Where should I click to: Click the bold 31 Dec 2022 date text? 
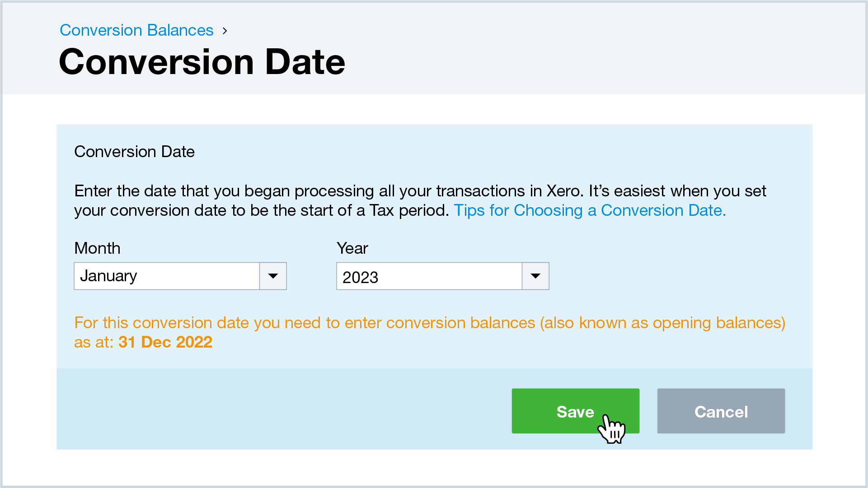coord(165,342)
